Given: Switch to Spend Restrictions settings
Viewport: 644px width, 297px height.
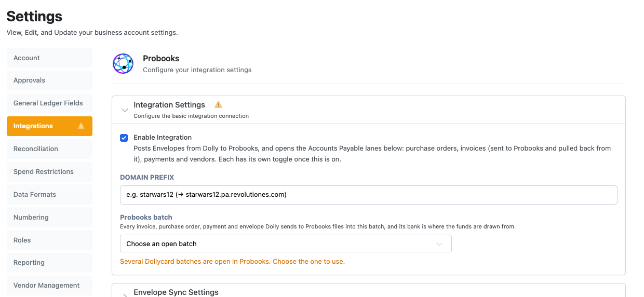Looking at the screenshot, I should click(x=49, y=172).
